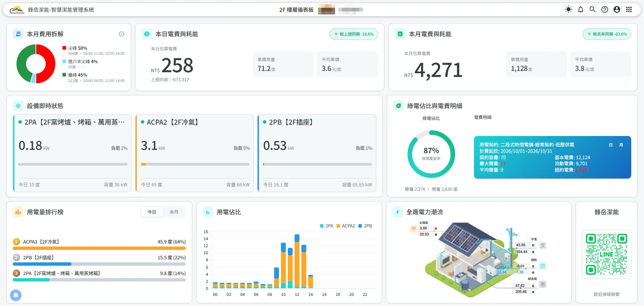Screen dimensions: 644x306
Task: Click 儲能 battery storage icon
Action: [542, 266]
